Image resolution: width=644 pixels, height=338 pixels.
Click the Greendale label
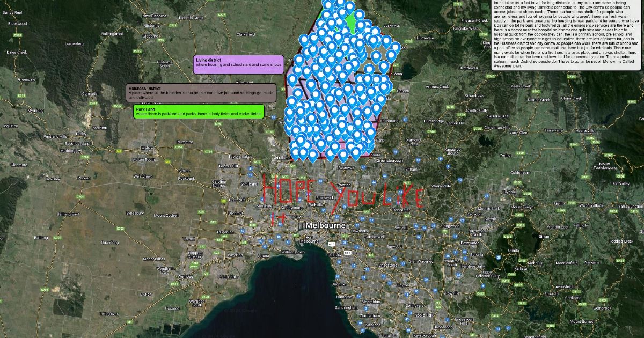point(27,79)
